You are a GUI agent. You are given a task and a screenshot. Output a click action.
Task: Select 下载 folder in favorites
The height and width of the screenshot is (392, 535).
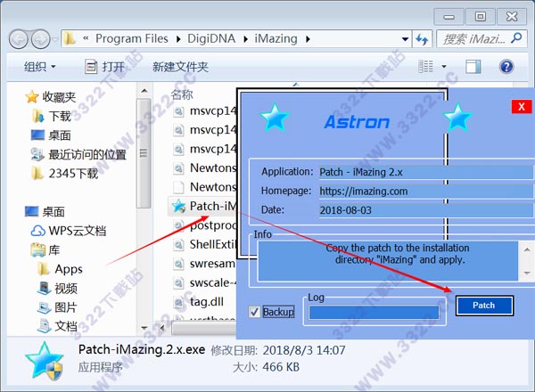coord(52,116)
